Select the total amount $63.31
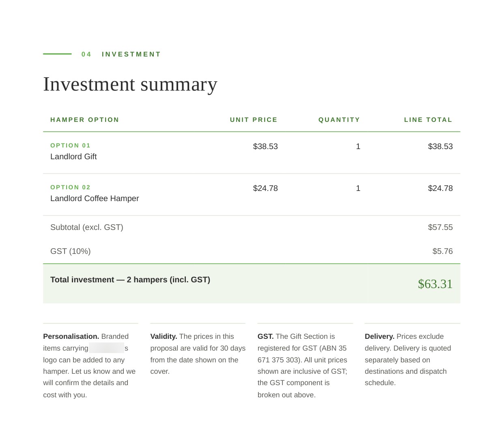Screen dimensions: 504x442 pyautogui.click(x=435, y=284)
